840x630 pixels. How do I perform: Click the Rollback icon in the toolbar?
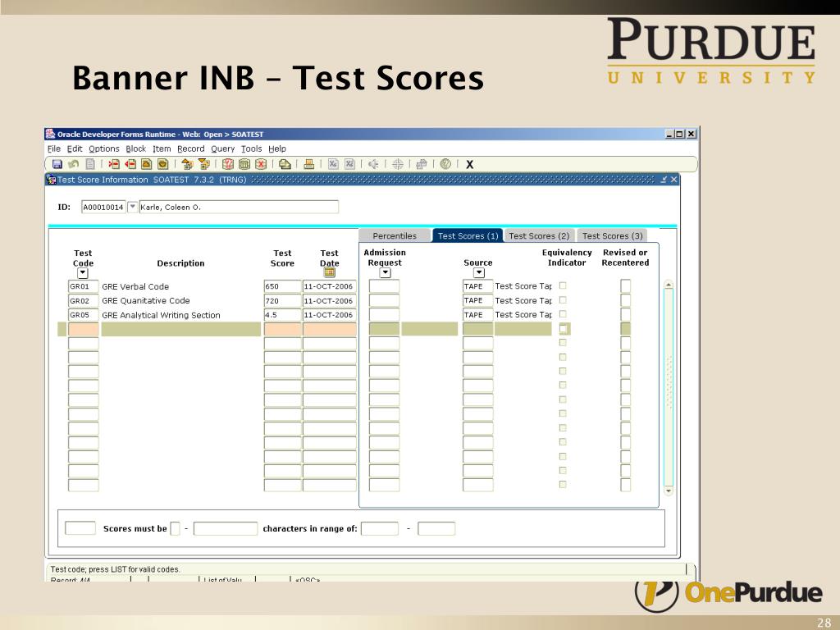point(73,164)
